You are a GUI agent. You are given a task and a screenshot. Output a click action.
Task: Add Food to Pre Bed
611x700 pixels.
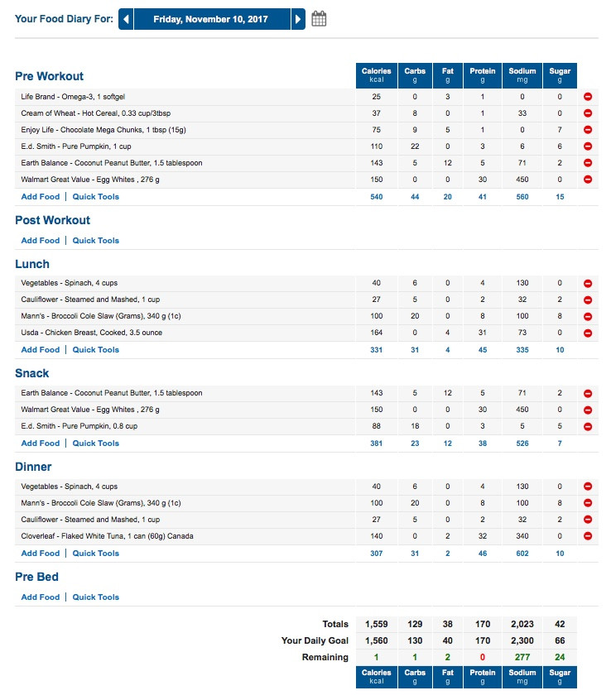[x=41, y=597]
